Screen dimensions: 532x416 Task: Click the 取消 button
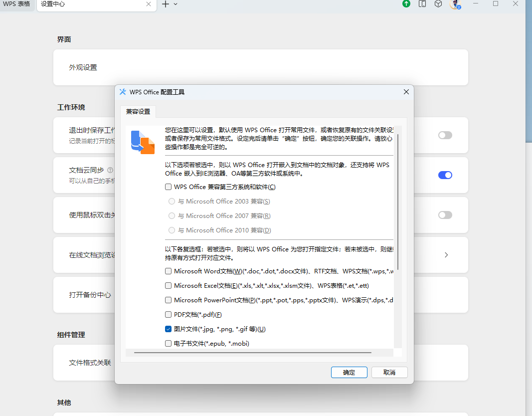[389, 372]
